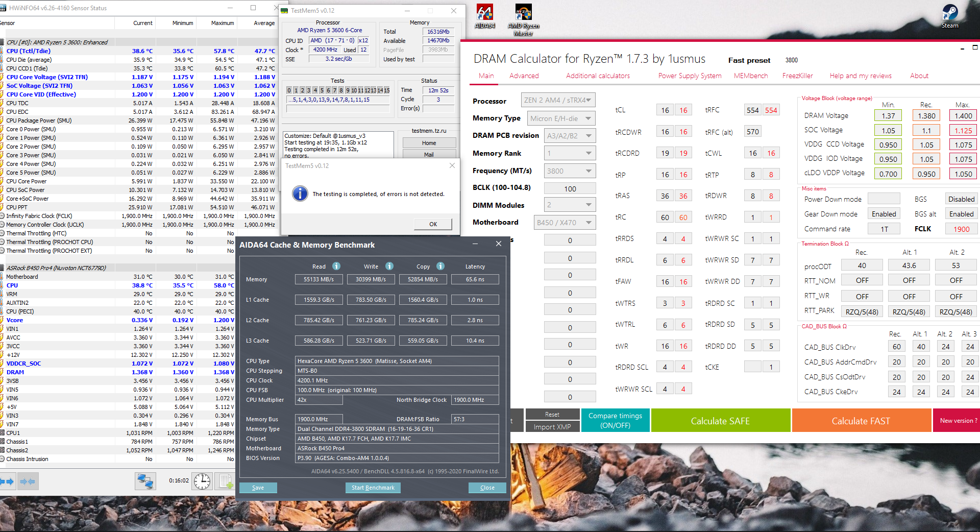Screen dimensions: 980x532
Task: Open the Memory Type dropdown
Action: click(561, 118)
